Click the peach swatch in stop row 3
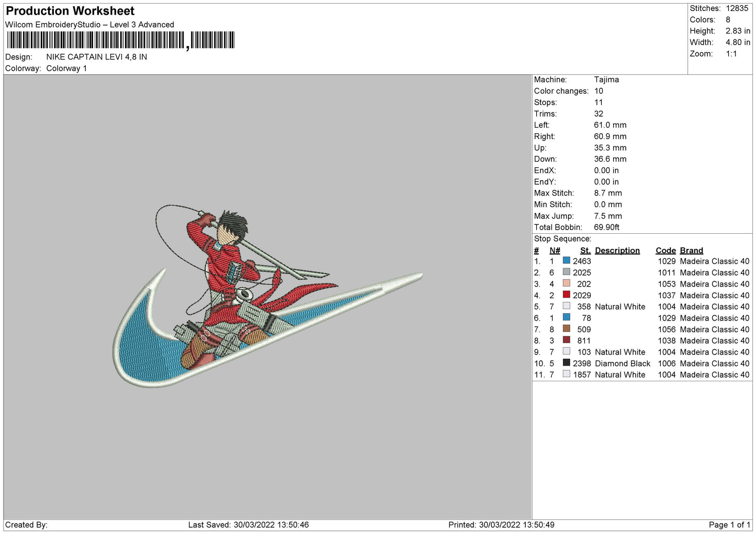The width and height of the screenshot is (756, 534). coord(566,283)
